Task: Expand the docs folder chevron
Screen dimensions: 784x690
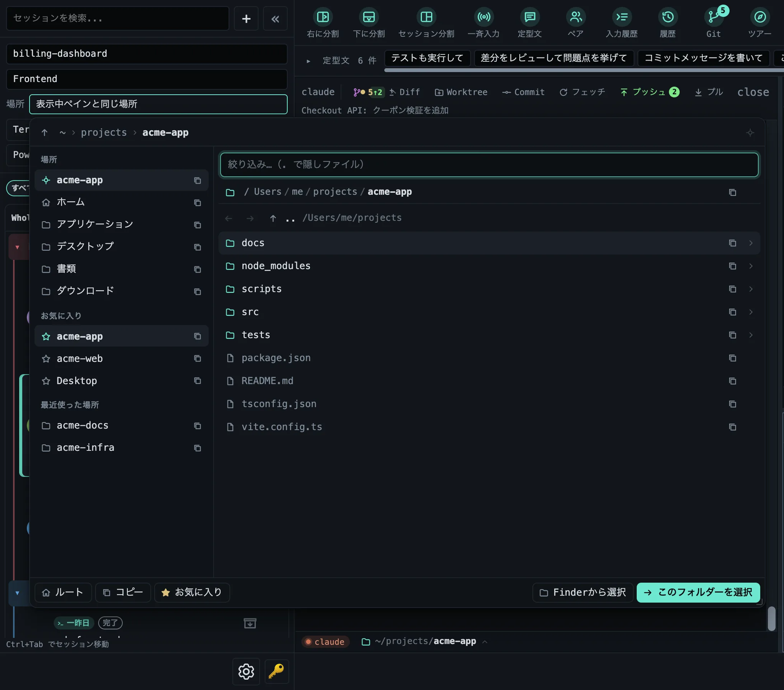Action: tap(751, 243)
